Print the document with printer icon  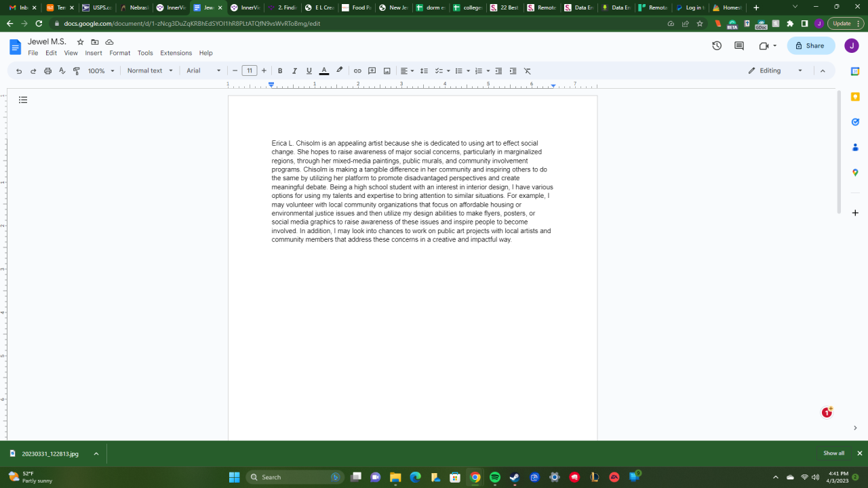[47, 70]
